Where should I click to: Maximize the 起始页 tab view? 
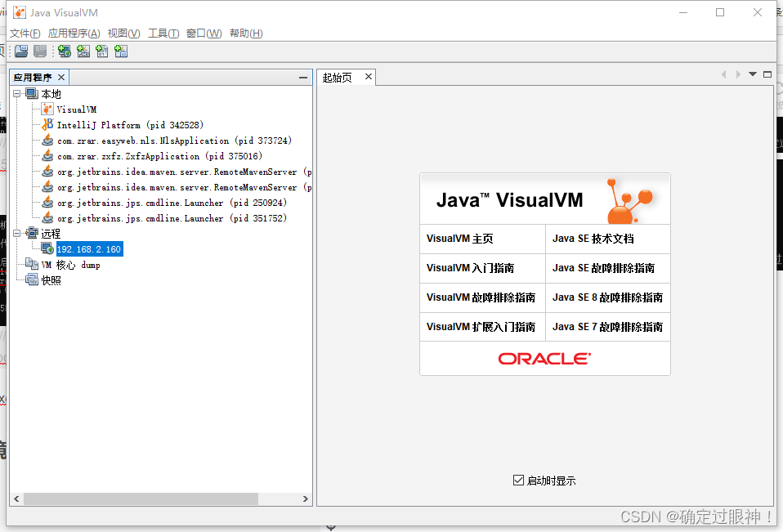tap(767, 74)
